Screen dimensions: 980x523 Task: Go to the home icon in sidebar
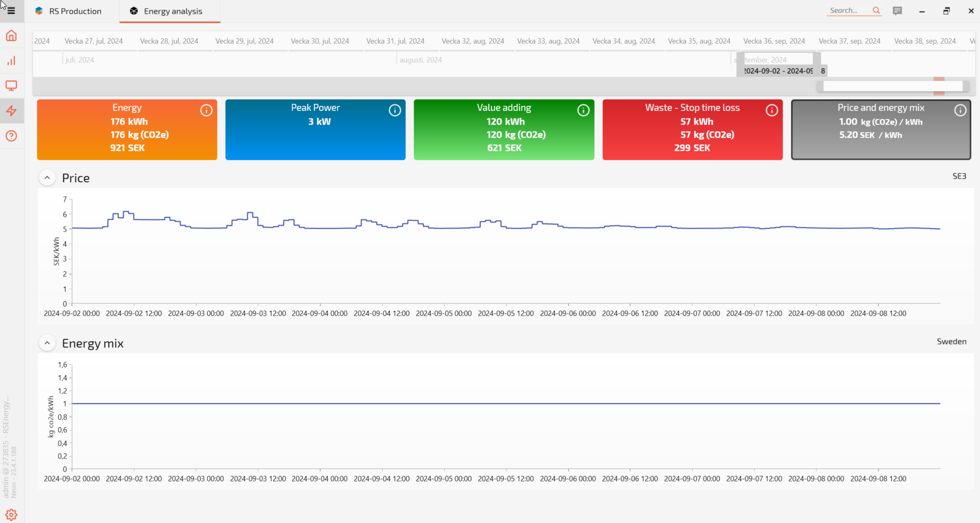11,36
